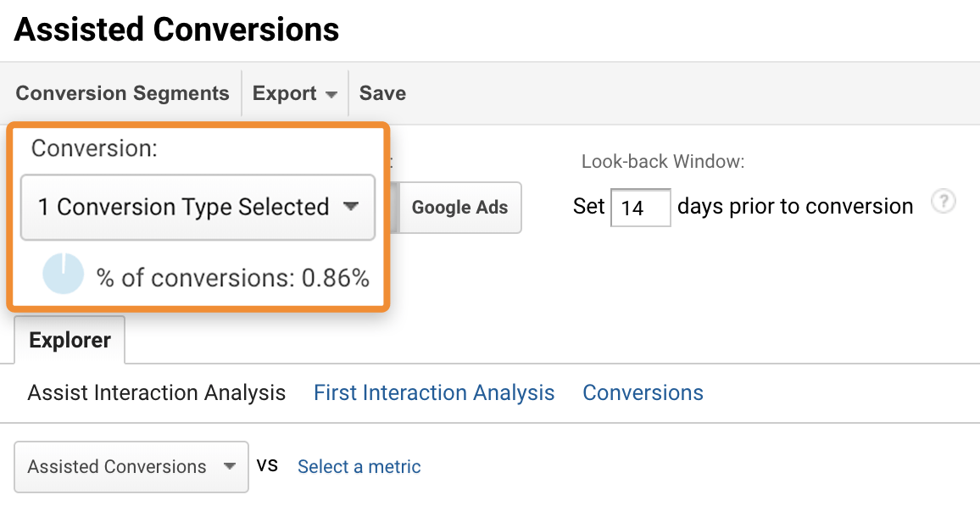Select First Interaction Analysis
Image resolution: width=980 pixels, height=517 pixels.
[433, 392]
